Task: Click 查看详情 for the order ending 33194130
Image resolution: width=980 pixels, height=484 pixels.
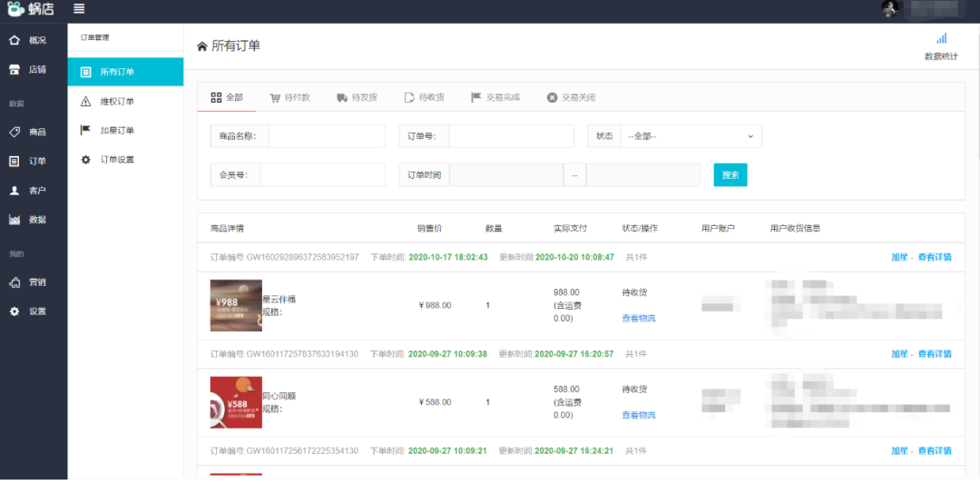Action: 935,354
